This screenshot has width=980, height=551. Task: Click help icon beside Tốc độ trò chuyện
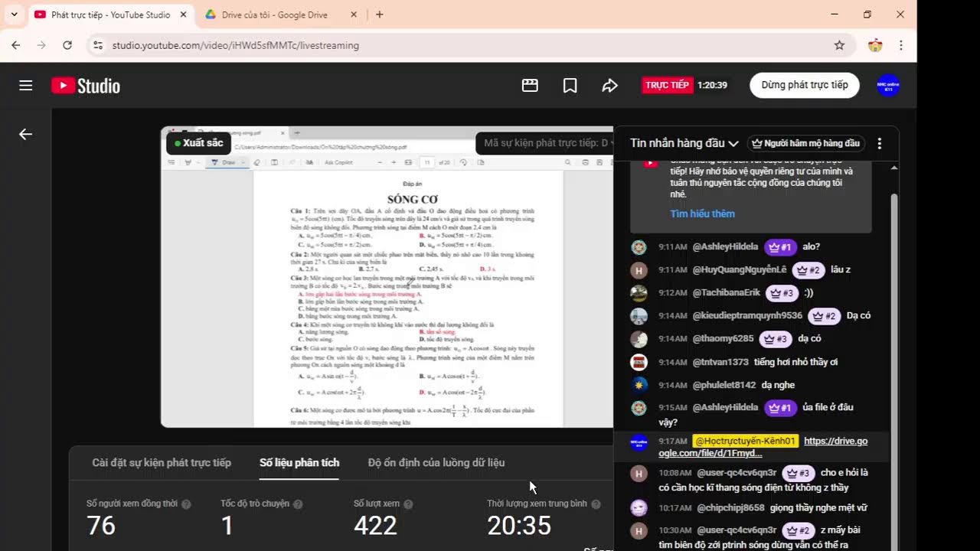[298, 504]
